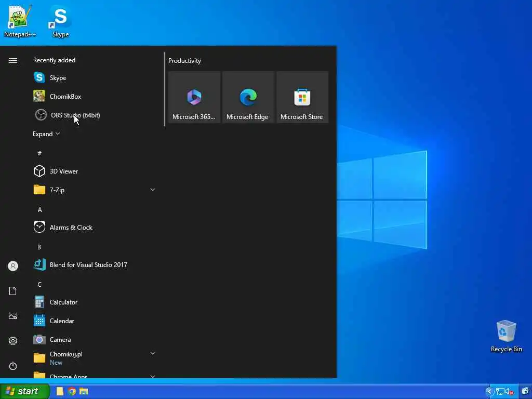Open the Recycle Bin on the desktop
This screenshot has width=532, height=399.
pyautogui.click(x=506, y=336)
